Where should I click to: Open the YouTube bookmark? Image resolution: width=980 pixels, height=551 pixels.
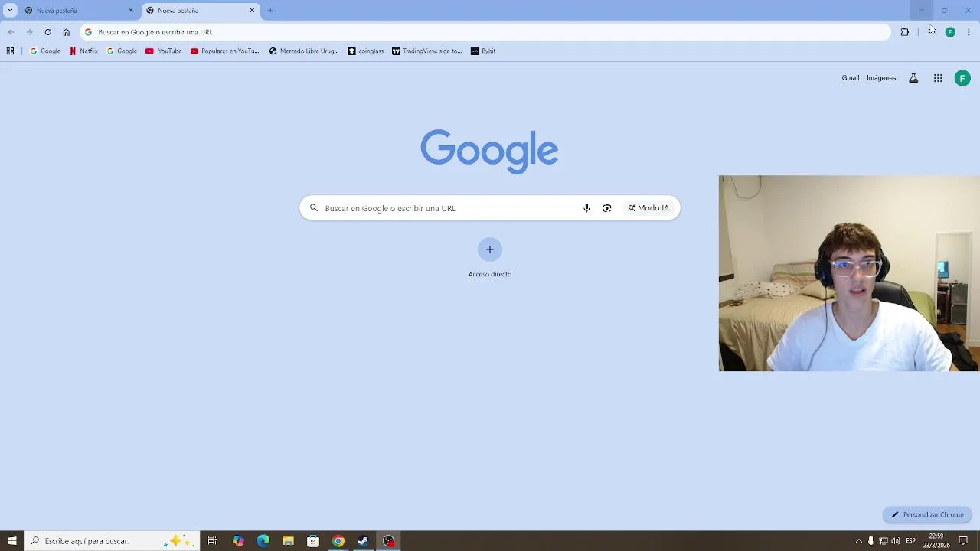point(163,51)
